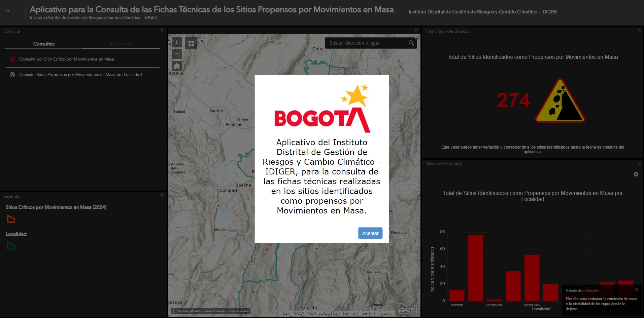The image size is (644, 318).
Task: Switch to the Consultas tab
Action: tap(44, 44)
